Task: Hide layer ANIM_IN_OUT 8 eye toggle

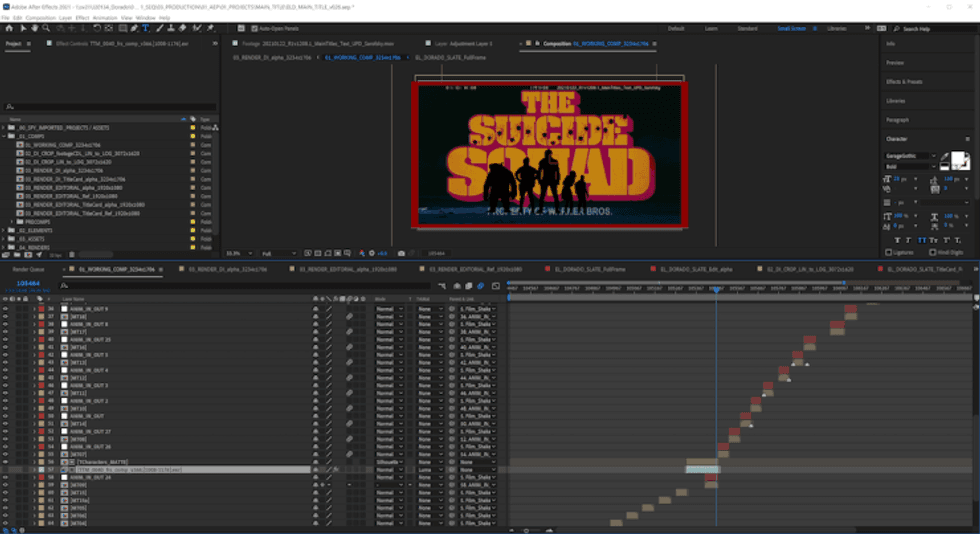Action: point(5,324)
